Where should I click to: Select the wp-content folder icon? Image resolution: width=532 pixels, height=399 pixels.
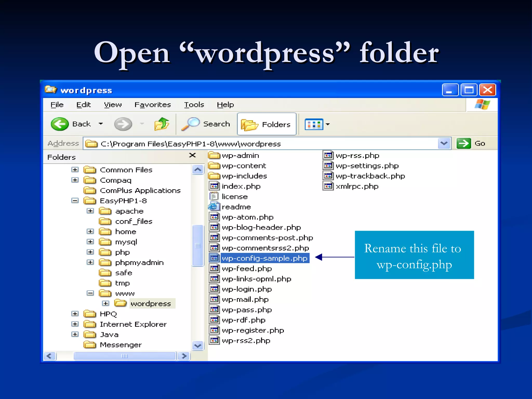(x=214, y=165)
